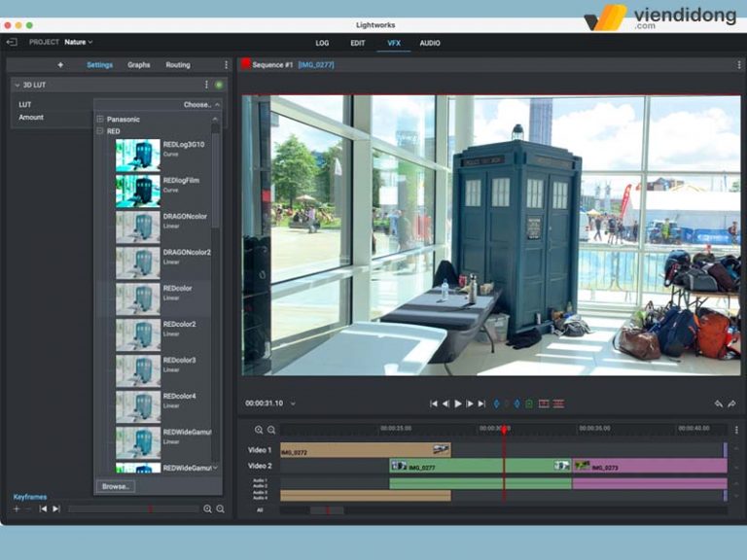Jump to the start of sequence
This screenshot has height=560, width=747.
click(434, 403)
